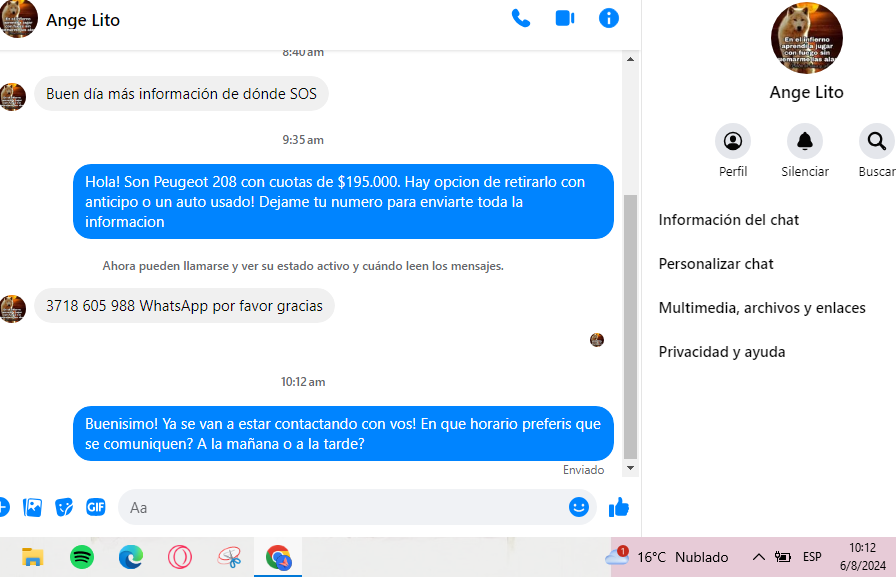Expand Información del chat section
The height and width of the screenshot is (577, 896).
(x=729, y=220)
